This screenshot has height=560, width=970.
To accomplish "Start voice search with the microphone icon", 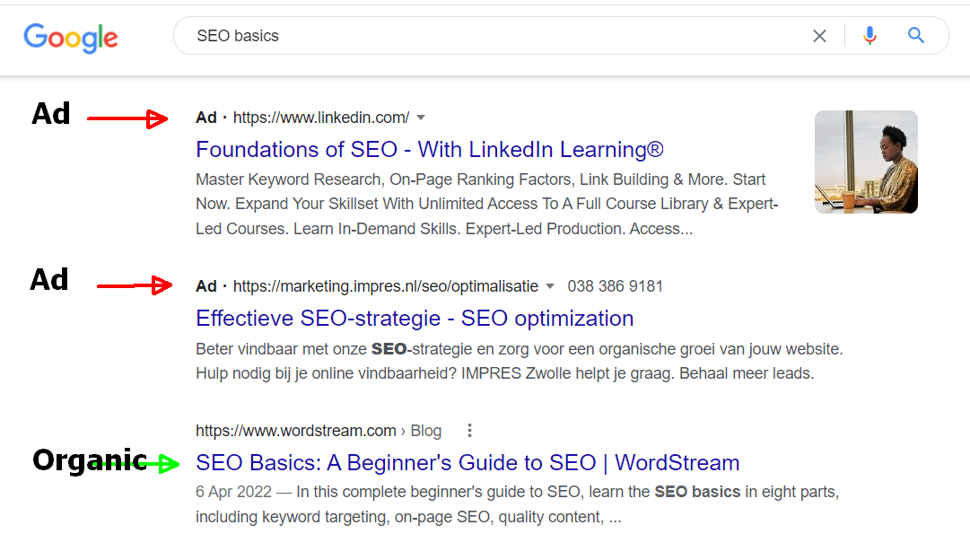I will point(870,36).
